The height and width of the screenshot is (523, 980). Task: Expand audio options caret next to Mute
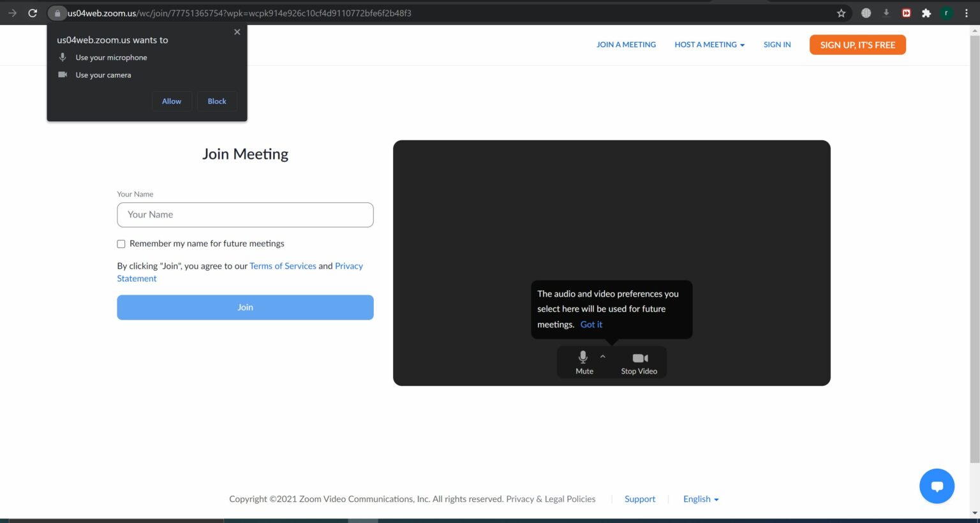tap(602, 357)
